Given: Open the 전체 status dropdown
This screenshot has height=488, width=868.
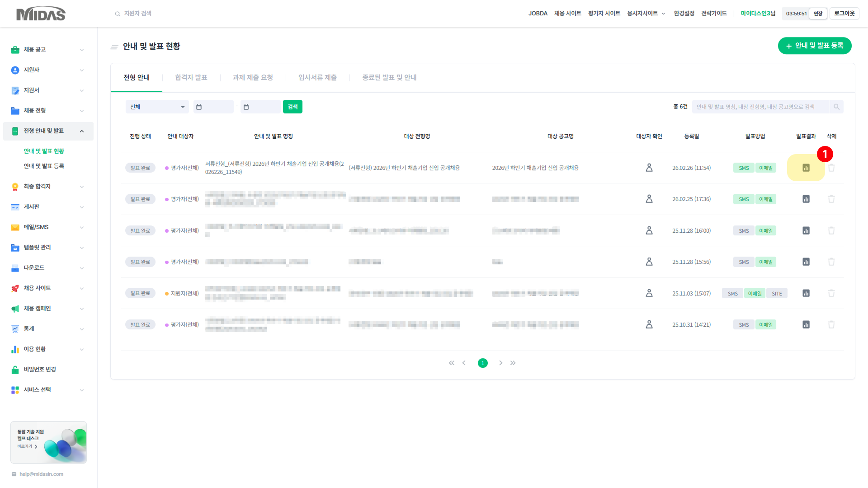Looking at the screenshot, I should (157, 107).
